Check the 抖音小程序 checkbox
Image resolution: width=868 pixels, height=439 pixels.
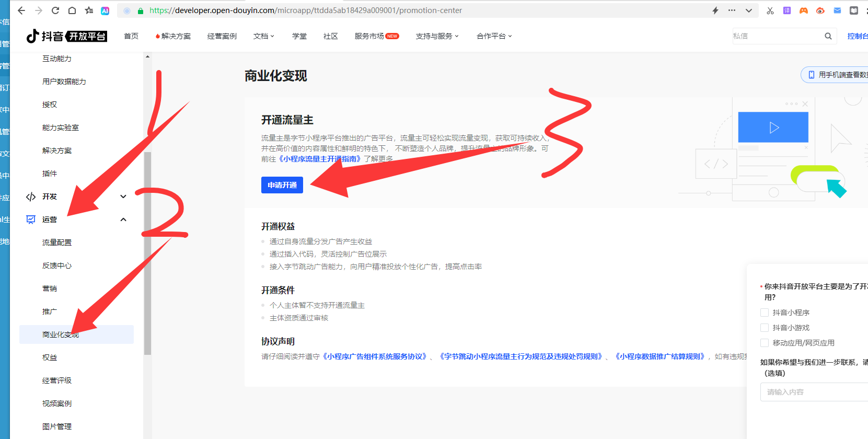765,313
